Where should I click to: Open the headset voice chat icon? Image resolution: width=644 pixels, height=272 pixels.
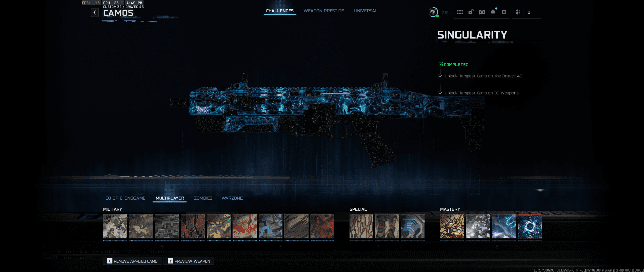(482, 12)
